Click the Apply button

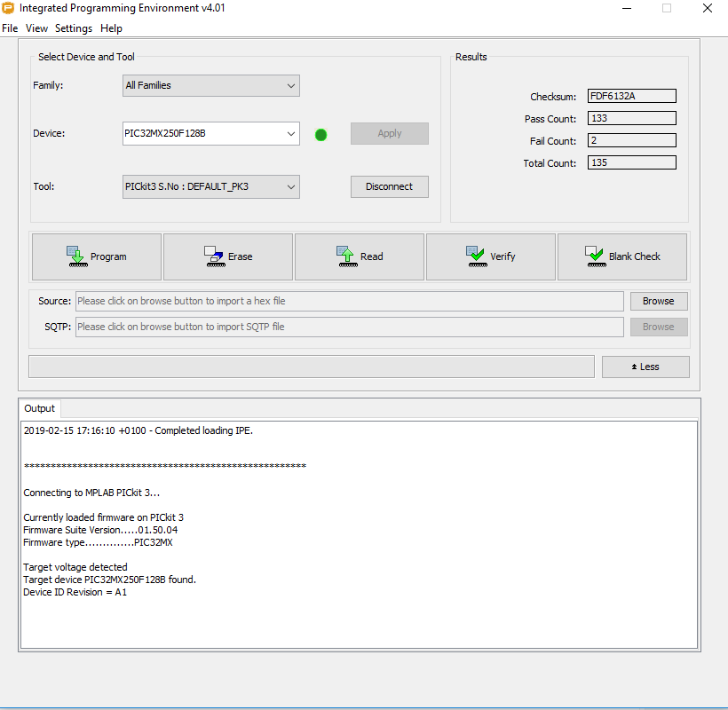(390, 134)
